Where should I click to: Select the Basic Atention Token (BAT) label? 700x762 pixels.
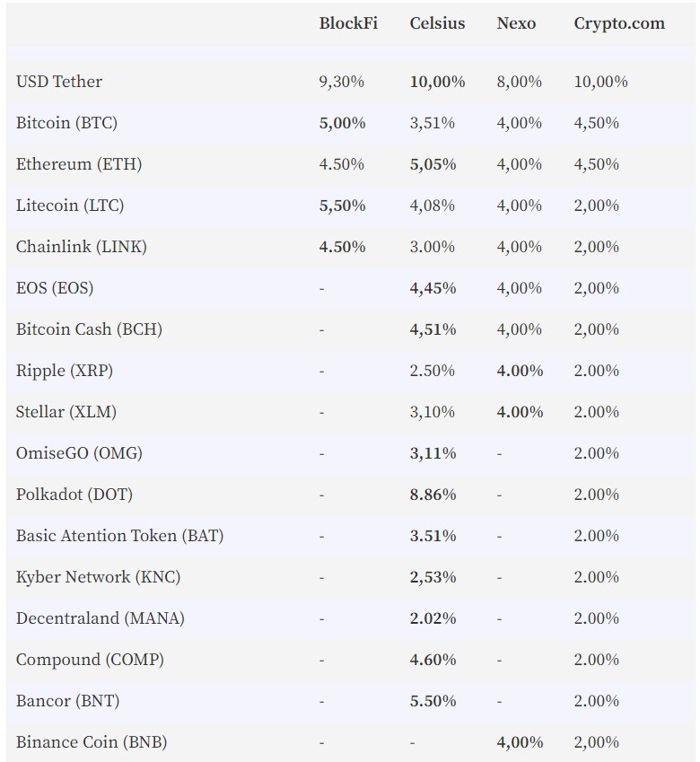point(119,536)
